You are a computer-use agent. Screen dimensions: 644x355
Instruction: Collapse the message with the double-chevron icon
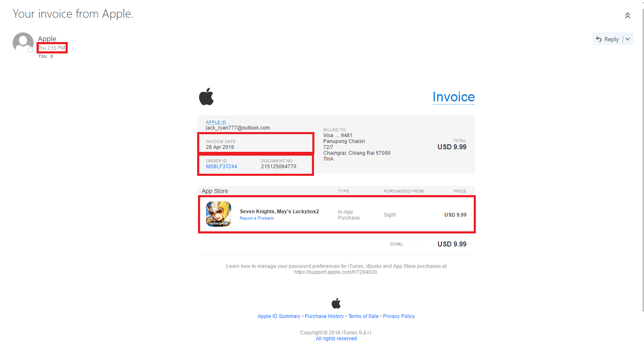pos(627,16)
